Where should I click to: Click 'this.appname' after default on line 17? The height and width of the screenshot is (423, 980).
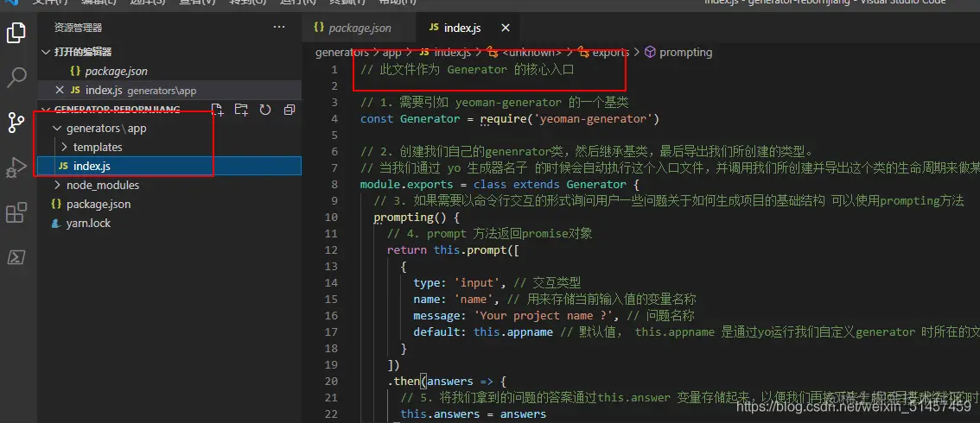[x=513, y=331]
